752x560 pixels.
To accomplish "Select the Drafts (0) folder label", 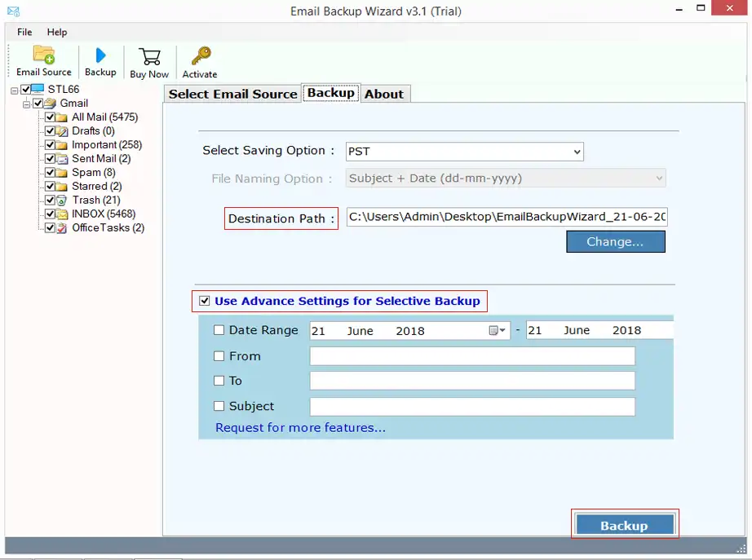I will 93,131.
